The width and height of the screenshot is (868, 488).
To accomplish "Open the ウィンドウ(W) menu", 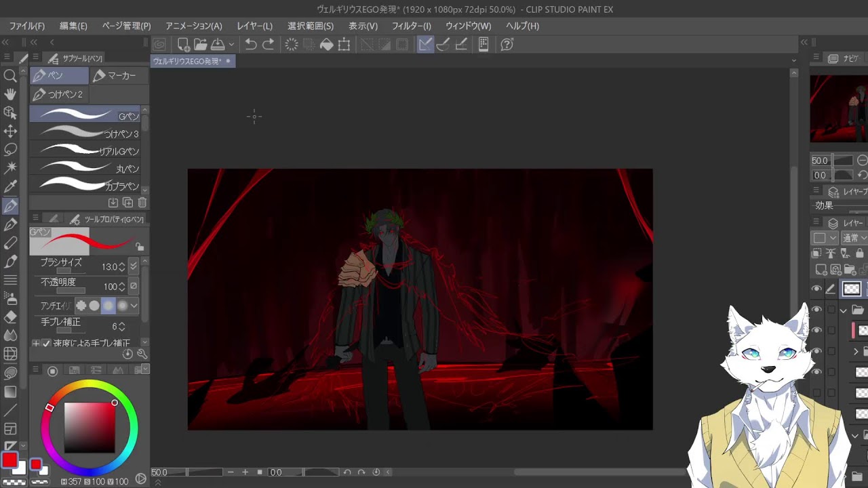I will (x=468, y=26).
